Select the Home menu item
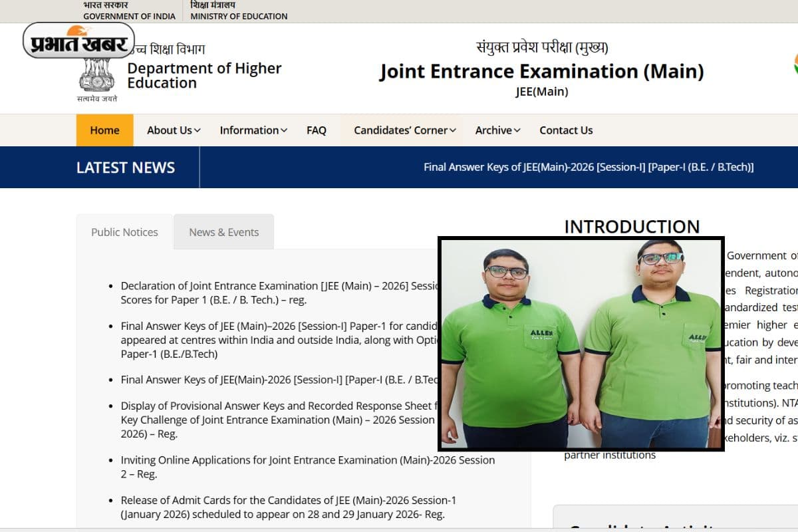This screenshot has width=798, height=532. coord(104,130)
